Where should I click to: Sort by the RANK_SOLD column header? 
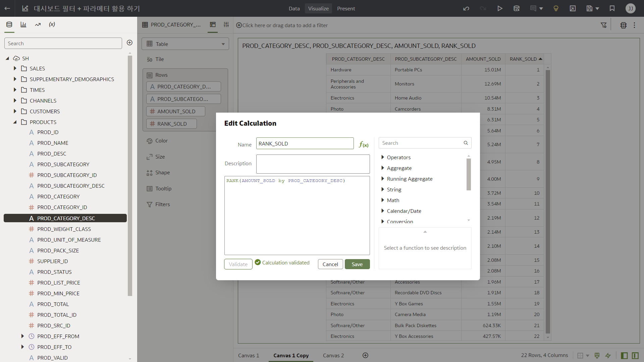(523, 59)
